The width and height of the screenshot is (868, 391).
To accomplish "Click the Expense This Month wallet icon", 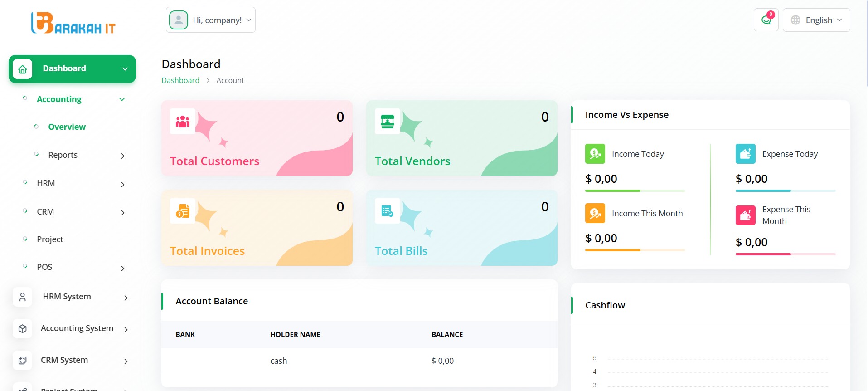I will 745,215.
